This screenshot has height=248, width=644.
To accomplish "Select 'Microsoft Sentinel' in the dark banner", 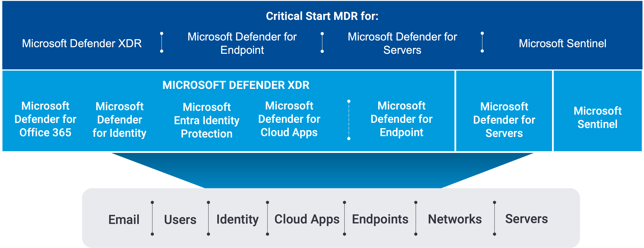I will click(x=563, y=43).
